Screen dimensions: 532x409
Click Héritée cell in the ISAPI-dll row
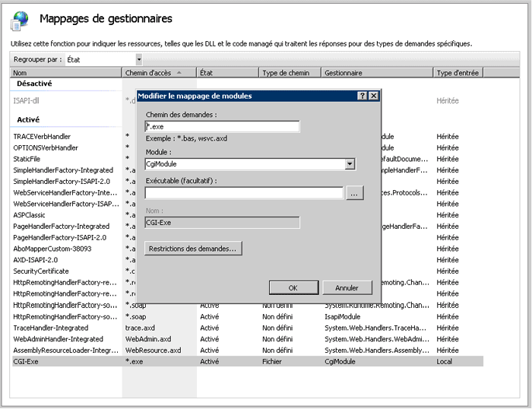click(x=448, y=101)
